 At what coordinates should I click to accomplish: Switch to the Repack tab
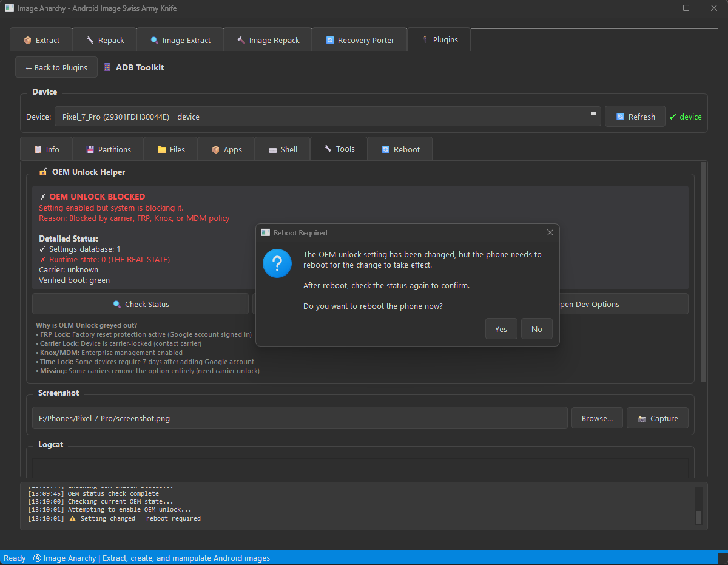coord(104,39)
